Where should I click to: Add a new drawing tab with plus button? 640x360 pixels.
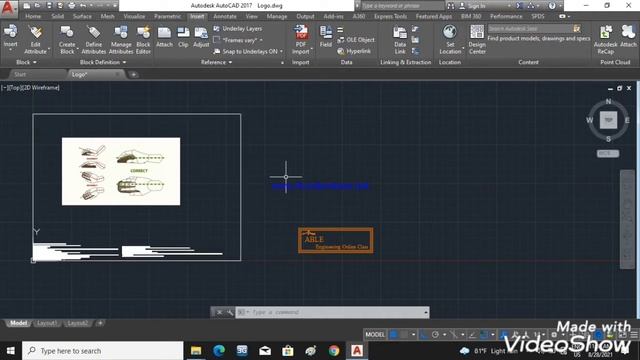point(133,74)
